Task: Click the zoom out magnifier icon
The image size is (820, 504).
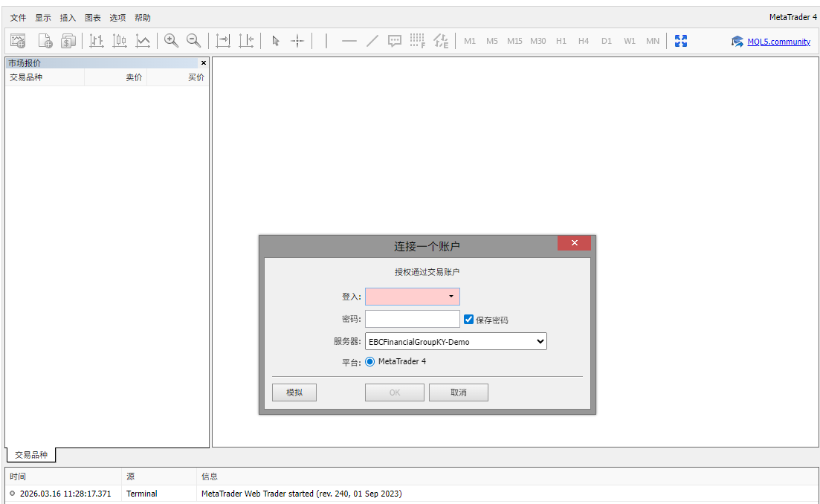Action: tap(193, 41)
